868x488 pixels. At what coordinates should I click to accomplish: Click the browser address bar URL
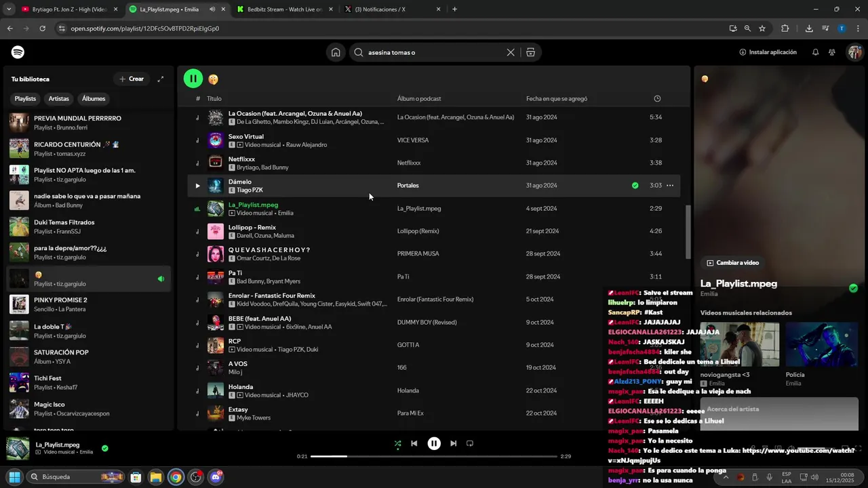point(145,28)
